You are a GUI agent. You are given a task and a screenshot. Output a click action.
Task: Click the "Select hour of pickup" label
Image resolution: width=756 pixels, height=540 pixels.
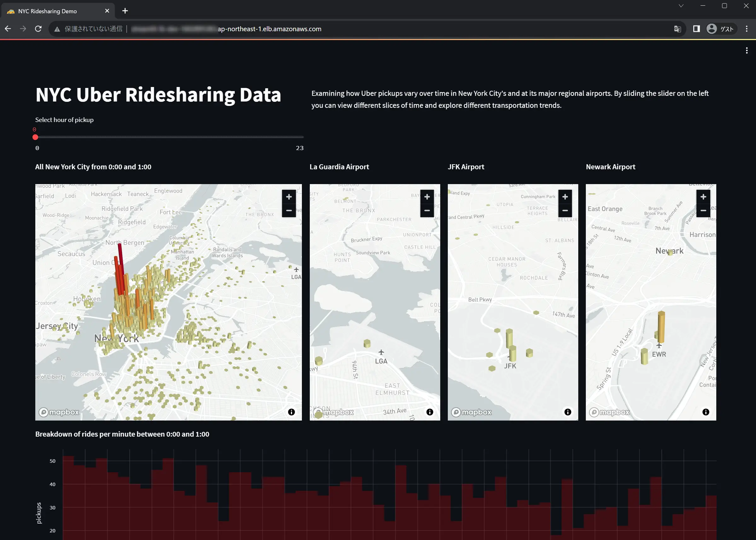point(65,120)
